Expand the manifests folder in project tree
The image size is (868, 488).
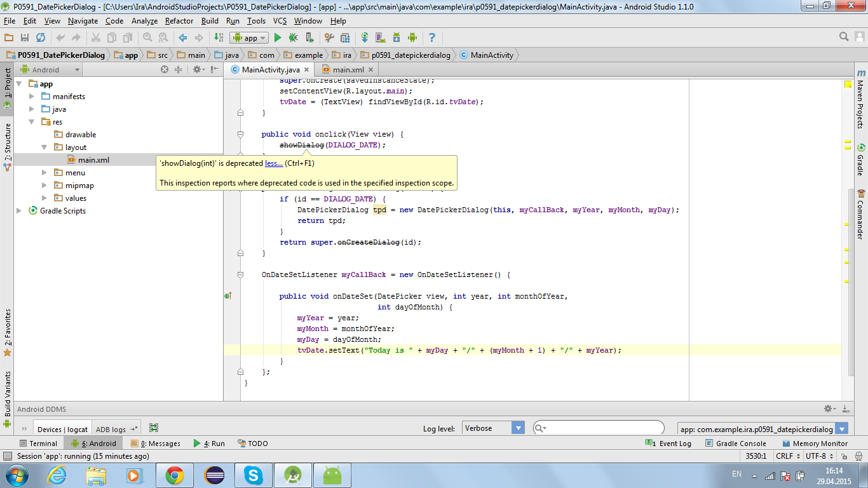point(32,97)
